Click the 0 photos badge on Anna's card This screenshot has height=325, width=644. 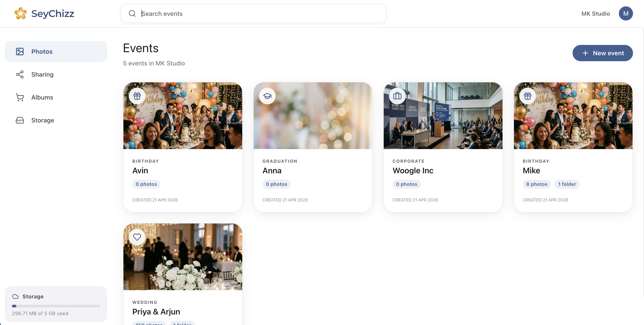click(276, 184)
